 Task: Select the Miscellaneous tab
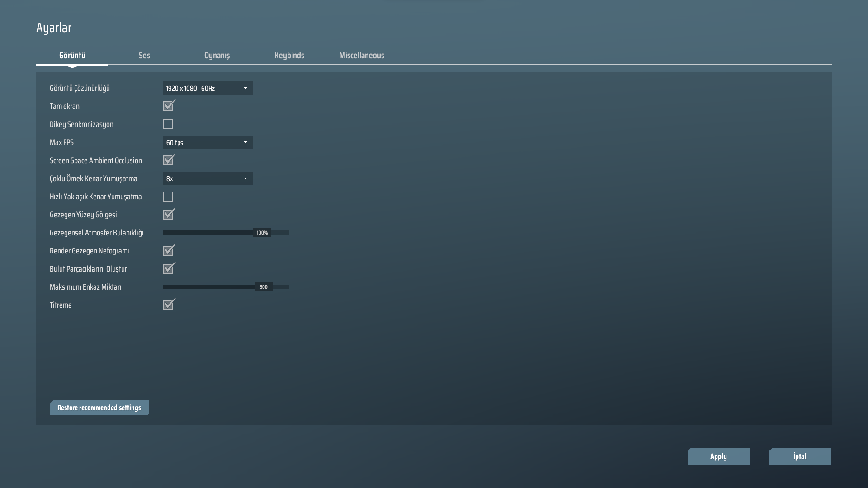(362, 55)
